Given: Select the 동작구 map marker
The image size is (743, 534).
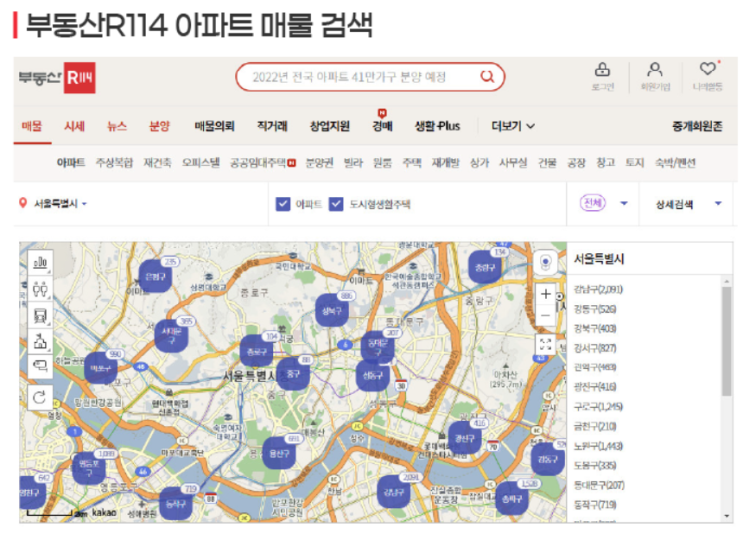Looking at the screenshot, I should [176, 503].
